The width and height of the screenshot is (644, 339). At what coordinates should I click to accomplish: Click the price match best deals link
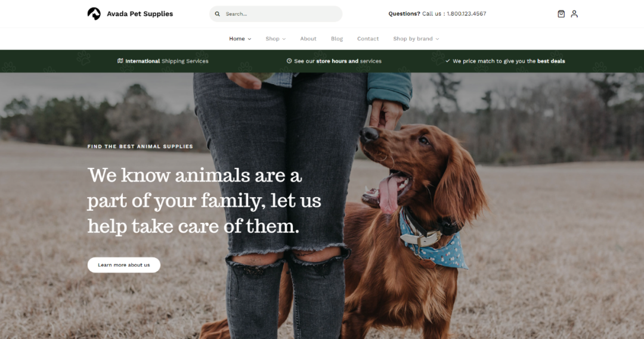[x=509, y=61]
